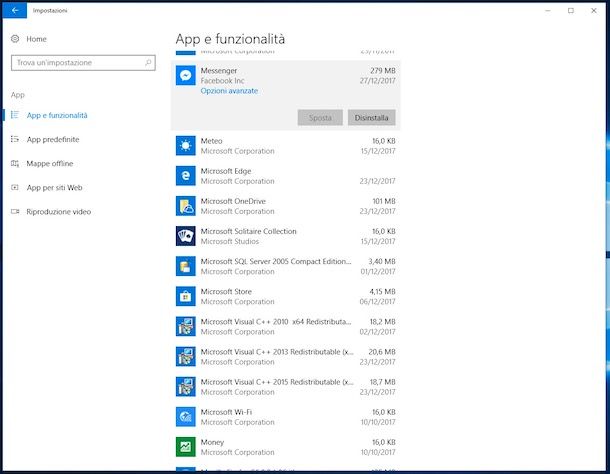Click the 18,7 MB size value
Screen dimensions: 610x474
click(382, 382)
